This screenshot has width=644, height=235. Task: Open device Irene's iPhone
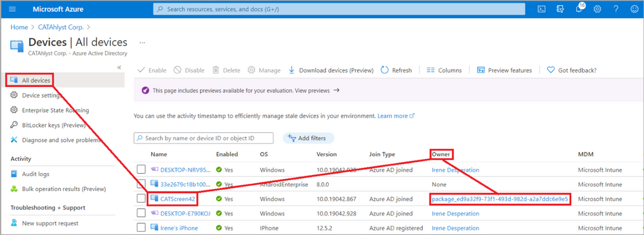point(179,228)
